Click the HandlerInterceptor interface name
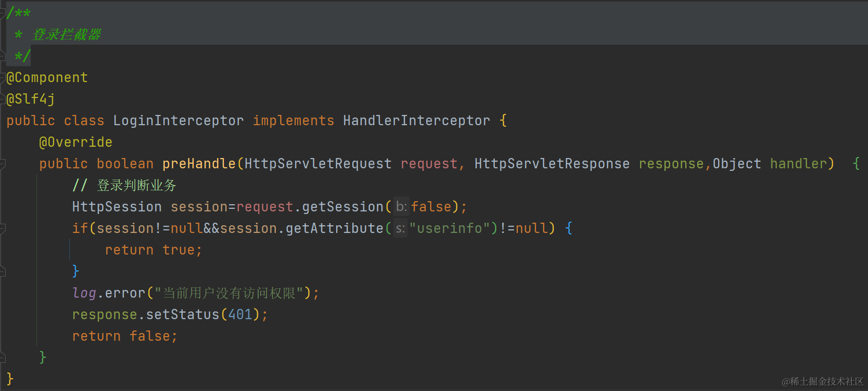Screen dimensions: 868x391 [x=417, y=121]
